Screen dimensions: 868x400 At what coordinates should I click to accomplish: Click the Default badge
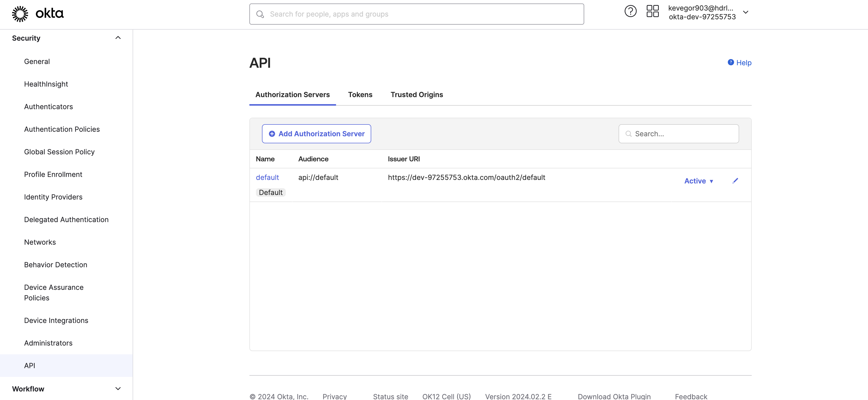270,192
